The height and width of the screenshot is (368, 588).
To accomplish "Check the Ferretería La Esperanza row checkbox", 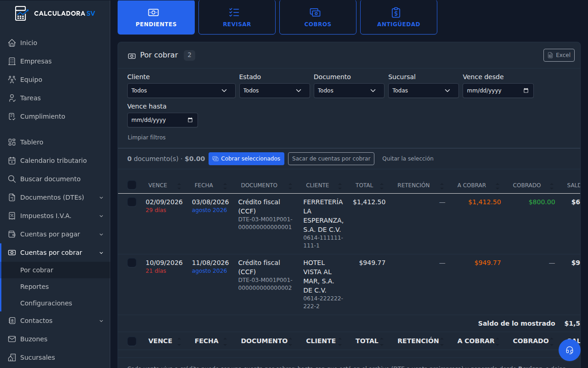I will [x=132, y=202].
